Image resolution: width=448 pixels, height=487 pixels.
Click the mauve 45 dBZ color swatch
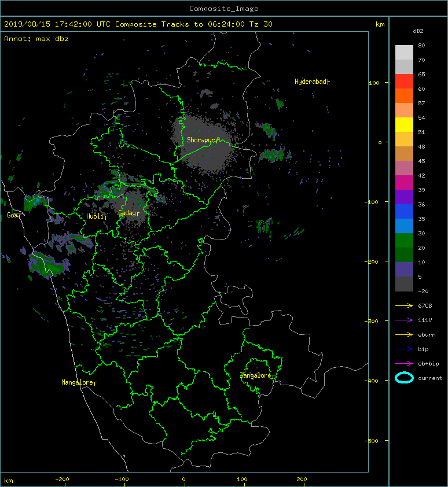(404, 168)
